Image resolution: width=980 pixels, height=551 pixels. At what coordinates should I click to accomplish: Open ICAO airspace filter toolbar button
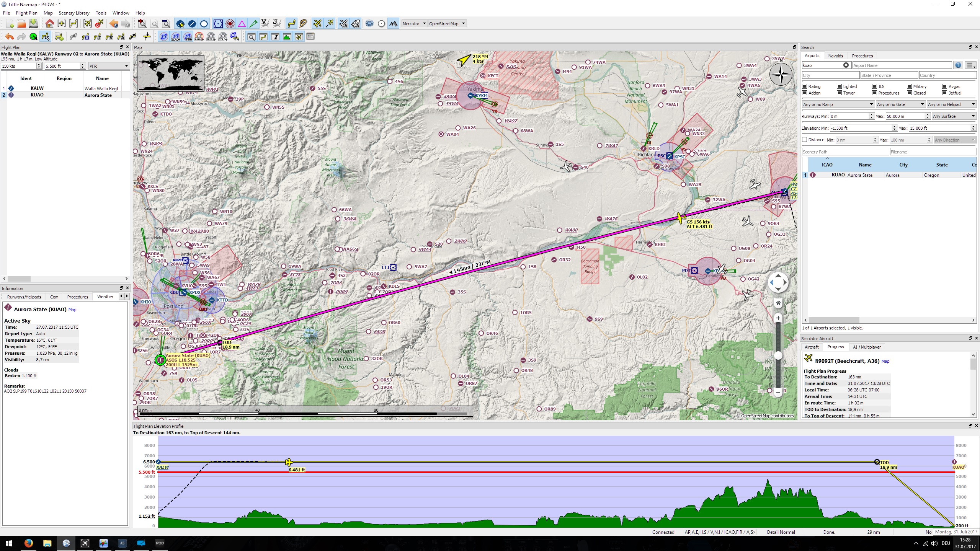[175, 37]
